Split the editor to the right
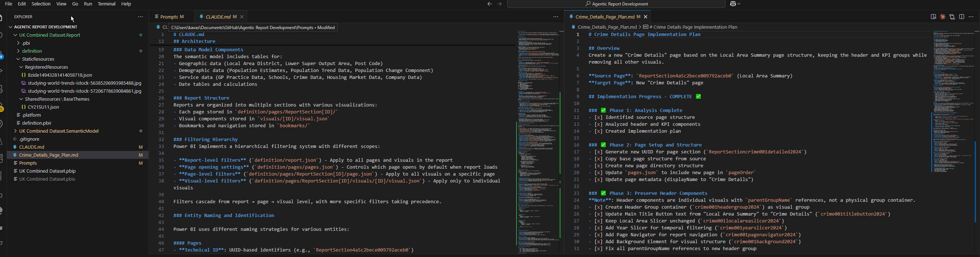Image resolution: width=980 pixels, height=257 pixels. [x=962, y=17]
